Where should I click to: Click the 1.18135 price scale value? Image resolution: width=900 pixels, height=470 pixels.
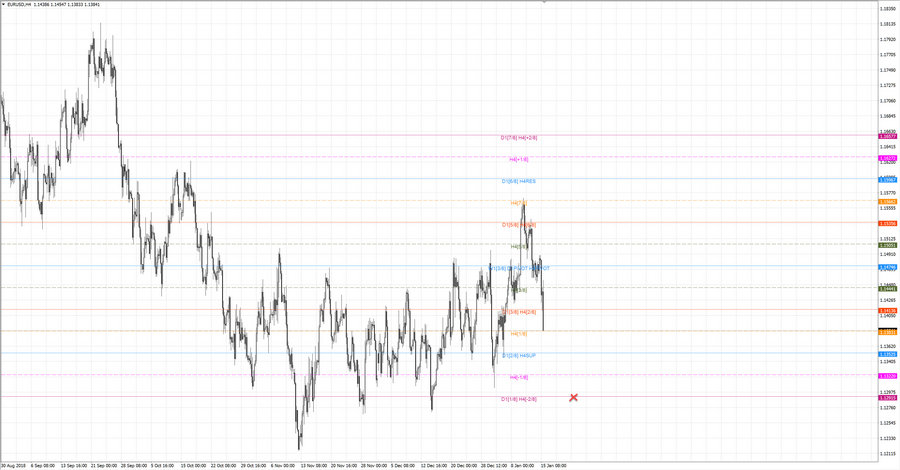click(x=888, y=24)
